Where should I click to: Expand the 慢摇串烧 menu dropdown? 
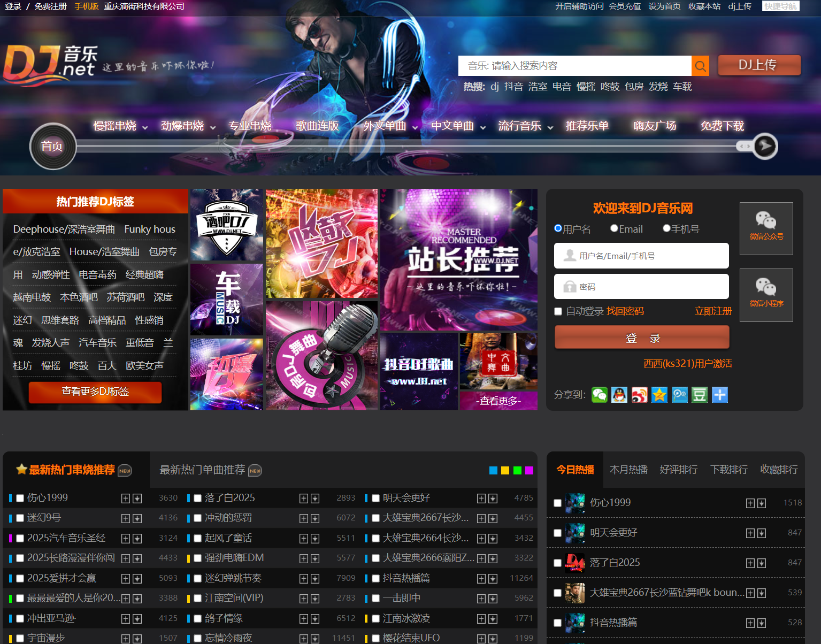pos(145,127)
